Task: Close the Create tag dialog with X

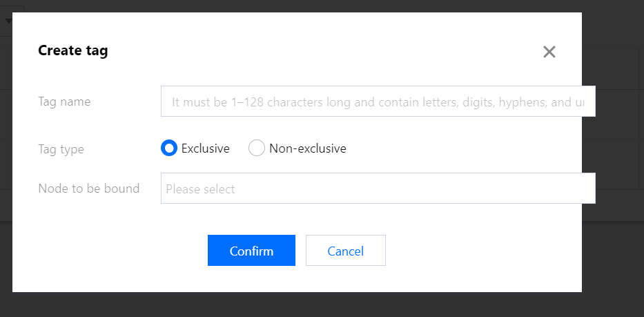Action: pyautogui.click(x=549, y=52)
